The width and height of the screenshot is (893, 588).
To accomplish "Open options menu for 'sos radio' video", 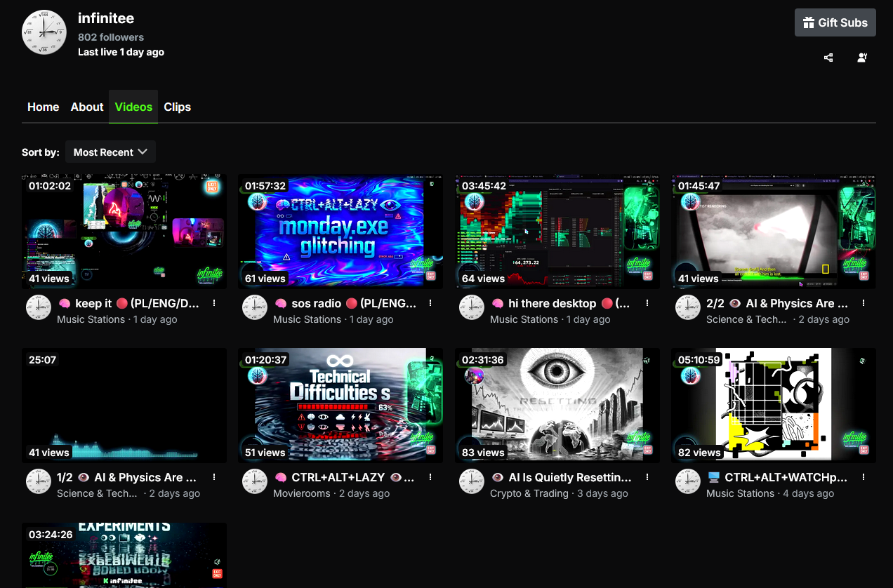I will [430, 303].
